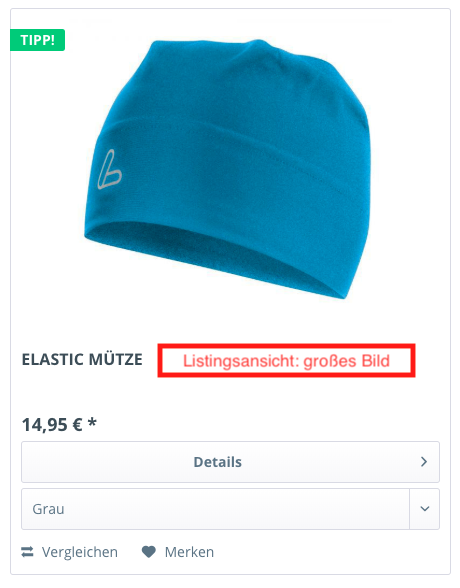This screenshot has height=588, width=460.
Task: Open product via the Details button
Action: click(x=230, y=462)
